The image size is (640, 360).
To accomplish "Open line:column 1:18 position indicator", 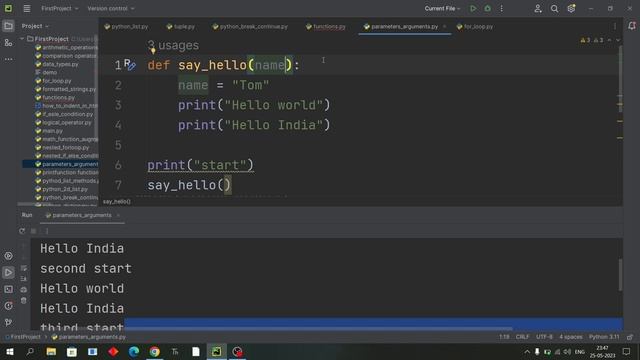I will pyautogui.click(x=504, y=337).
